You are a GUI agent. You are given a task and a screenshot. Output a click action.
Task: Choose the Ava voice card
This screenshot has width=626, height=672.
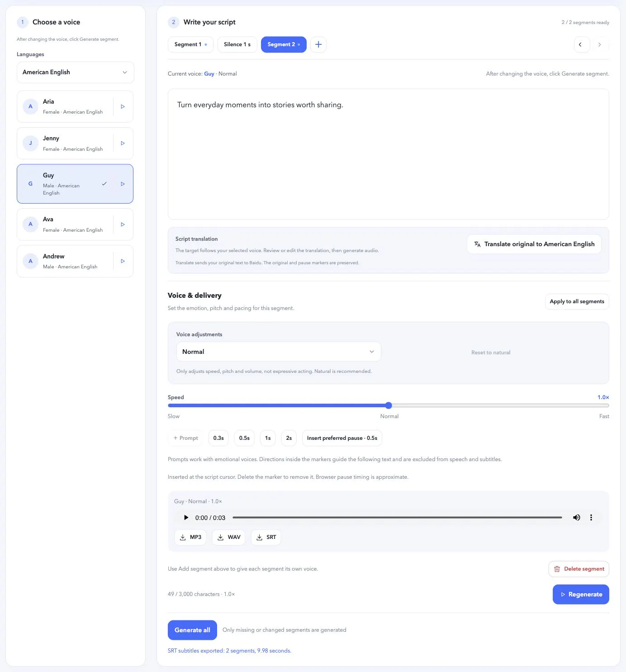point(75,224)
